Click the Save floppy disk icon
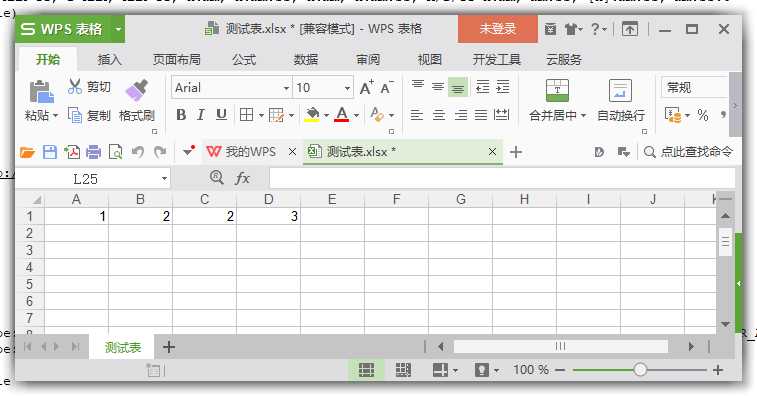Viewport: 757px width, 396px height. [x=50, y=153]
